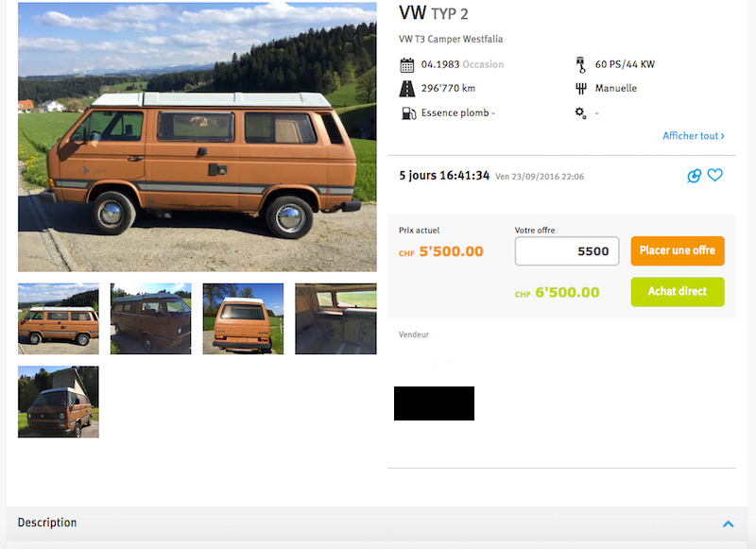The width and height of the screenshot is (756, 549).
Task: Click the Achat direct button
Action: tap(678, 292)
